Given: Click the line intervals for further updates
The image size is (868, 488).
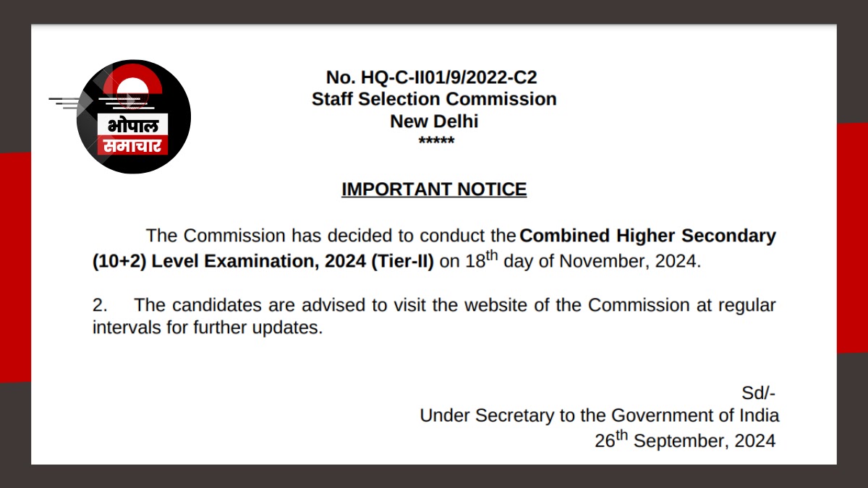Looking at the screenshot, I should [x=207, y=328].
